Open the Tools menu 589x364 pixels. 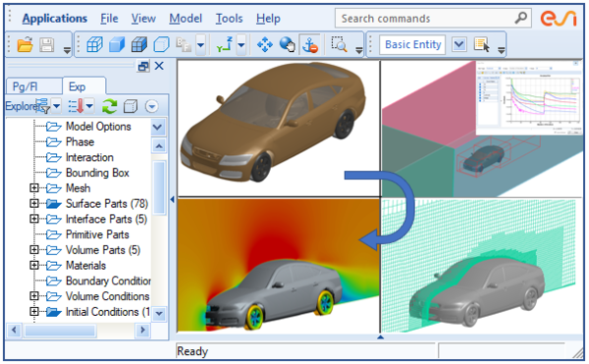[x=229, y=19]
